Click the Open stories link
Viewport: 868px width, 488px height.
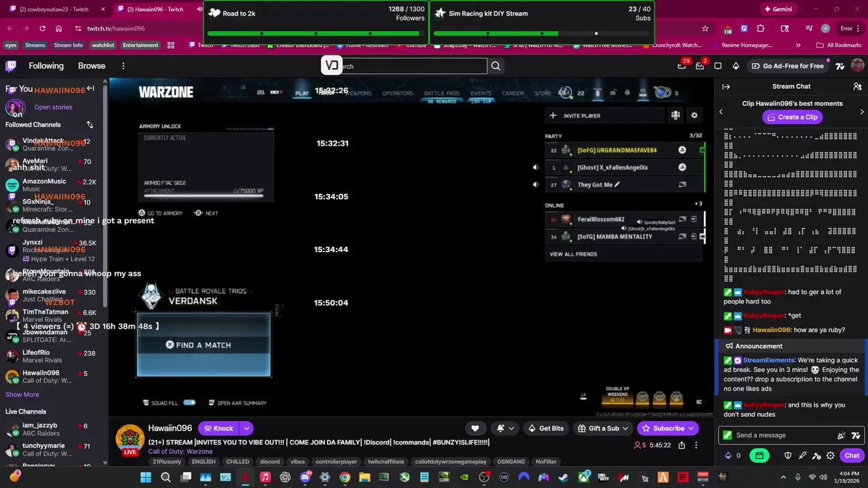coord(53,107)
